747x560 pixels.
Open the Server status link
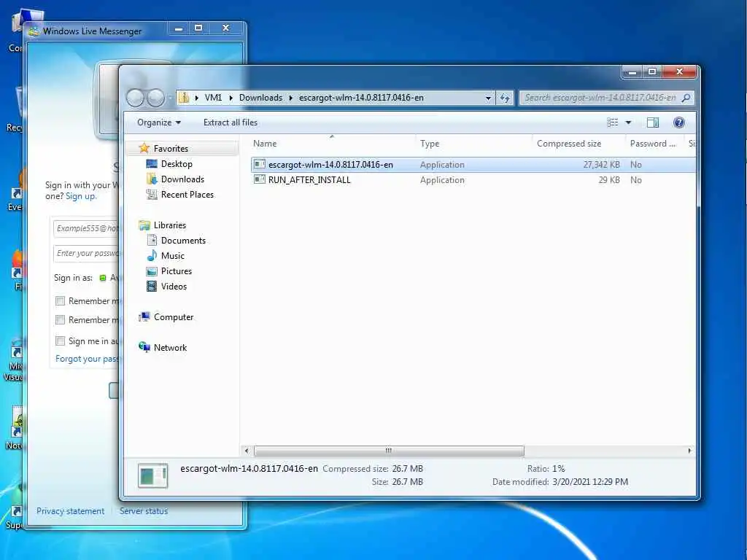pos(144,511)
